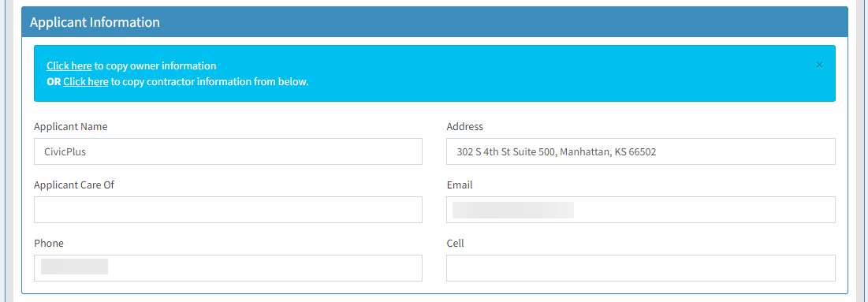This screenshot has width=868, height=302.
Task: Click the redacted email value in Email field
Action: pyautogui.click(x=513, y=210)
